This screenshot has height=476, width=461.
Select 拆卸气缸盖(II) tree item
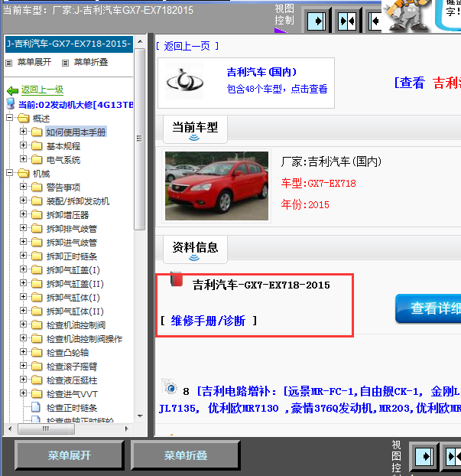[75, 284]
